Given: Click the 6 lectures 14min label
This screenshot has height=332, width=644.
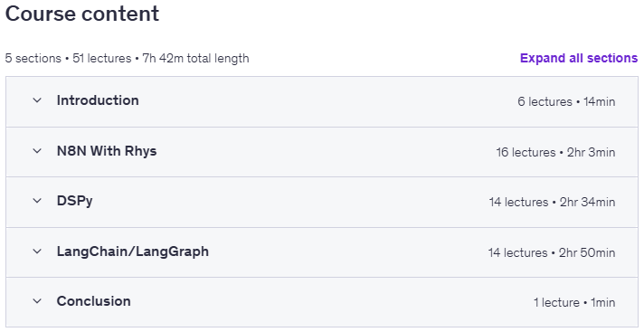Looking at the screenshot, I should [x=566, y=101].
